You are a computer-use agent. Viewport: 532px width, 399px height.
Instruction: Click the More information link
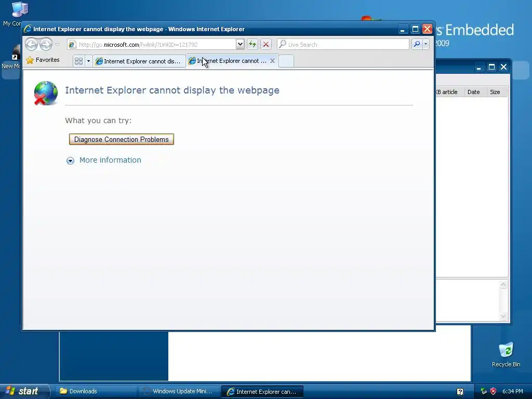(x=110, y=160)
